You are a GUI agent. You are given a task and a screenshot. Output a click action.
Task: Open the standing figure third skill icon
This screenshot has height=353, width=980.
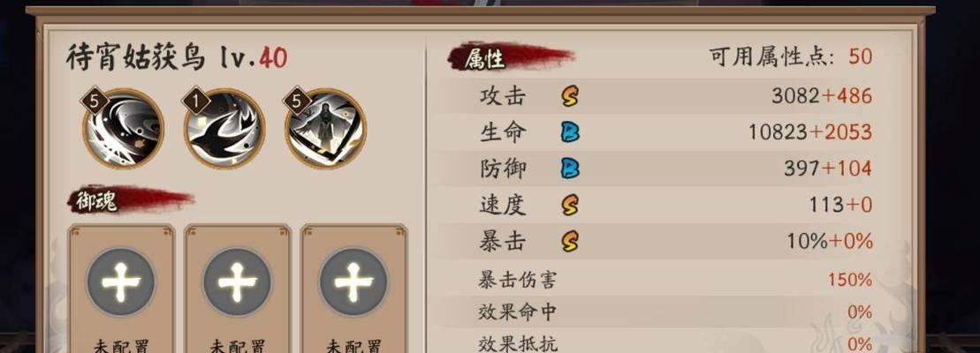tap(325, 129)
